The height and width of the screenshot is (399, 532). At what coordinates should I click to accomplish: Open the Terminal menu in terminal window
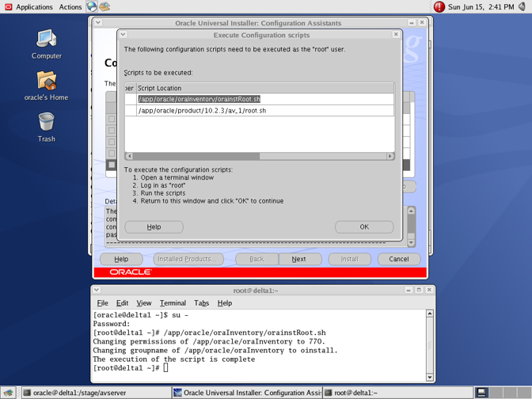173,303
